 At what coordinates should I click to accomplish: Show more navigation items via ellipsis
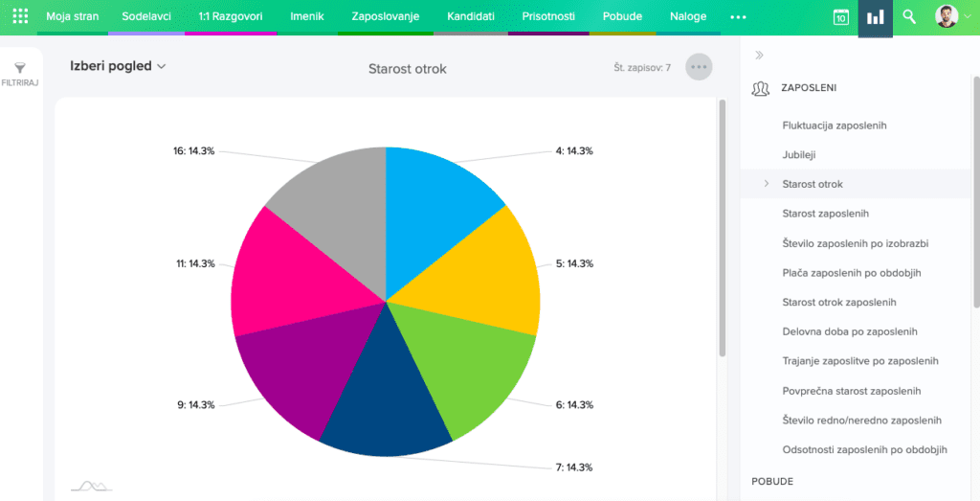(x=737, y=17)
